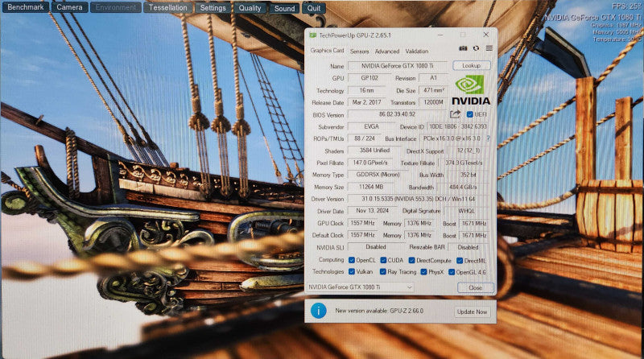
Task: Click the BIOS share/export arrow icon
Action: coord(455,114)
